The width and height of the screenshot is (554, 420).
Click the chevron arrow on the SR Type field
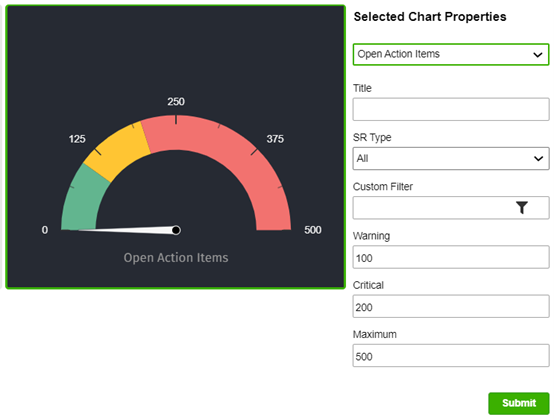pos(538,159)
